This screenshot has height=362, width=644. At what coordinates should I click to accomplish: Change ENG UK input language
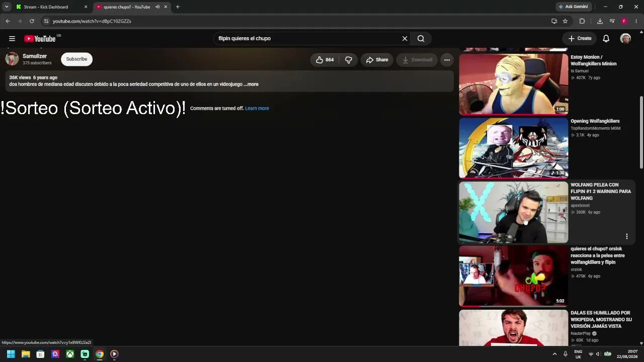tap(578, 354)
